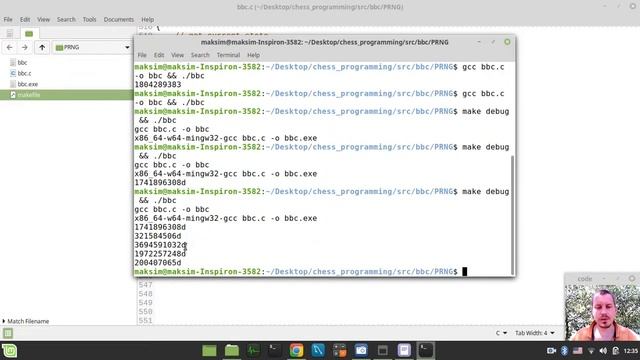Open the system monitor icon in taskbar

(253, 351)
